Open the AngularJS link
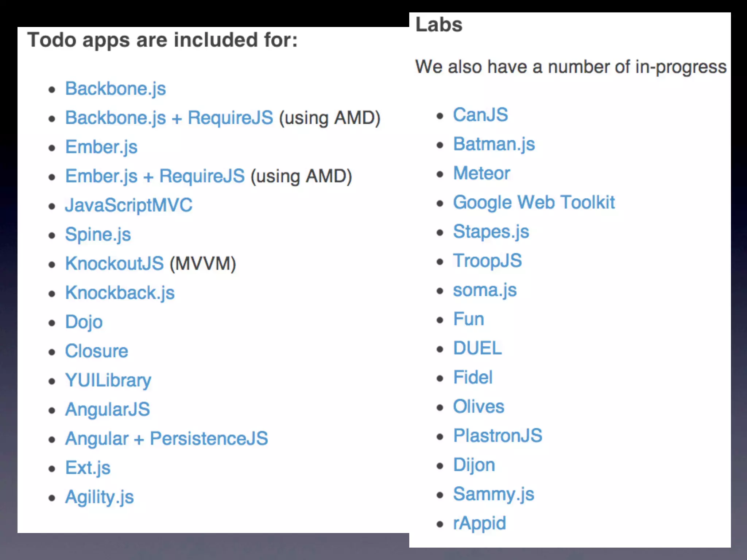 click(107, 409)
